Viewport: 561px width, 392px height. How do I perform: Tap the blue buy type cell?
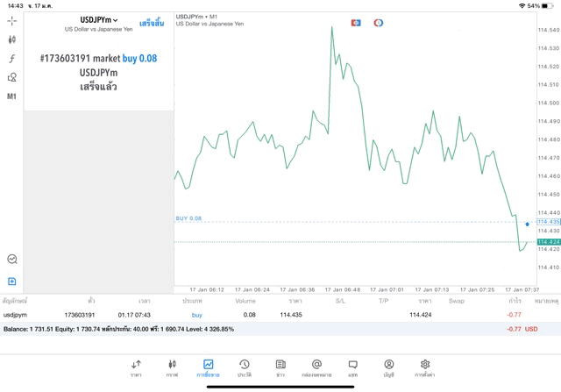coord(196,315)
